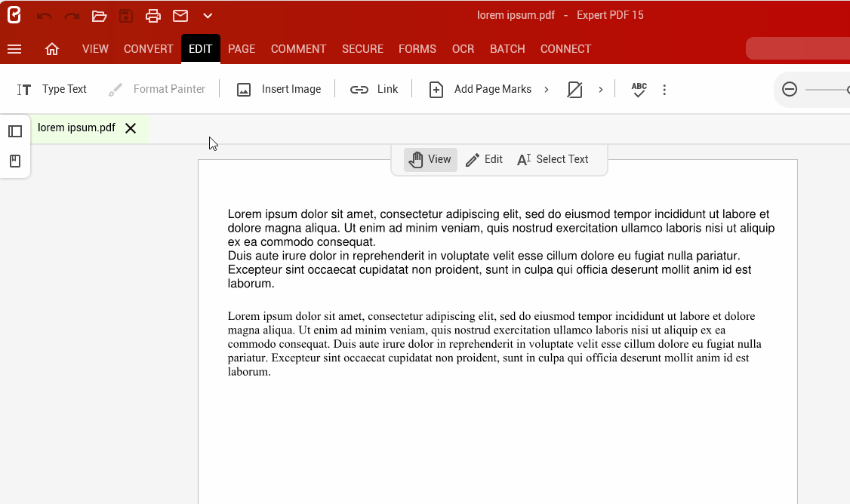Screen dimensions: 850x504
Task: Undo the last action
Action: tap(44, 16)
